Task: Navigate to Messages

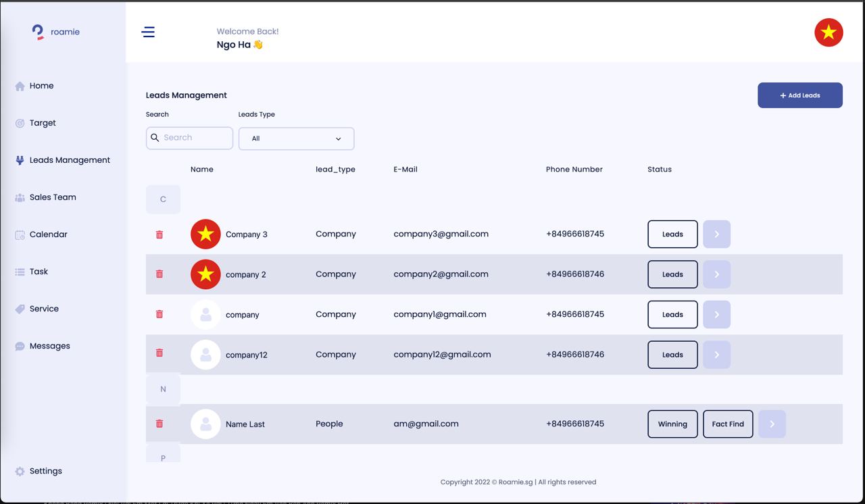Action: point(49,346)
